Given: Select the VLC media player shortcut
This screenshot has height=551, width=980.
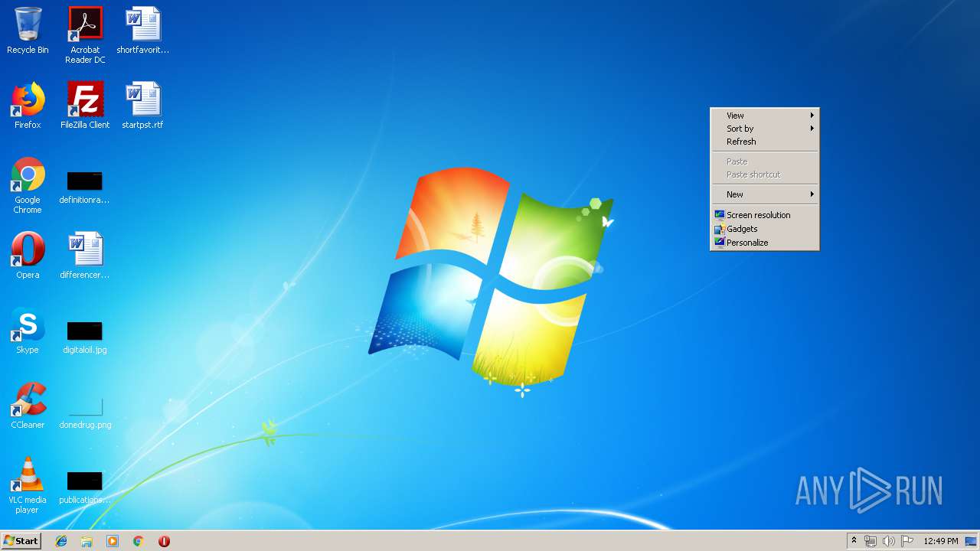Looking at the screenshot, I should pos(28,486).
